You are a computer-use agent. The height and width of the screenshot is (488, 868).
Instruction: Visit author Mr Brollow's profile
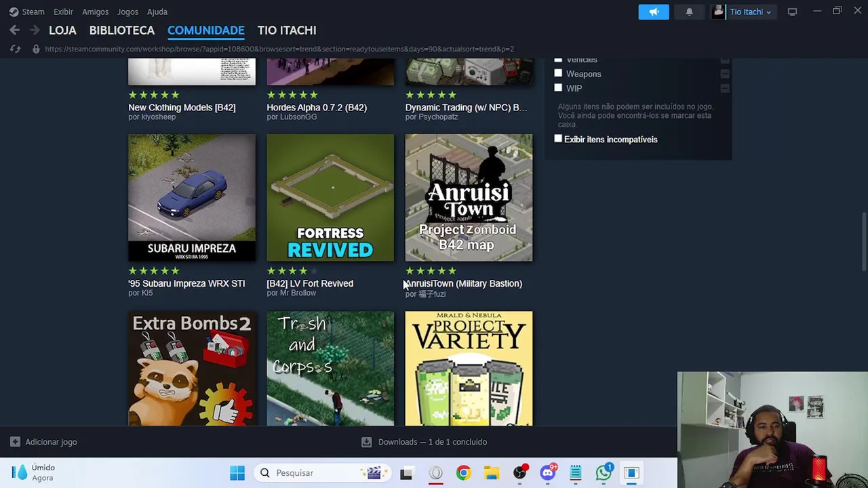298,293
